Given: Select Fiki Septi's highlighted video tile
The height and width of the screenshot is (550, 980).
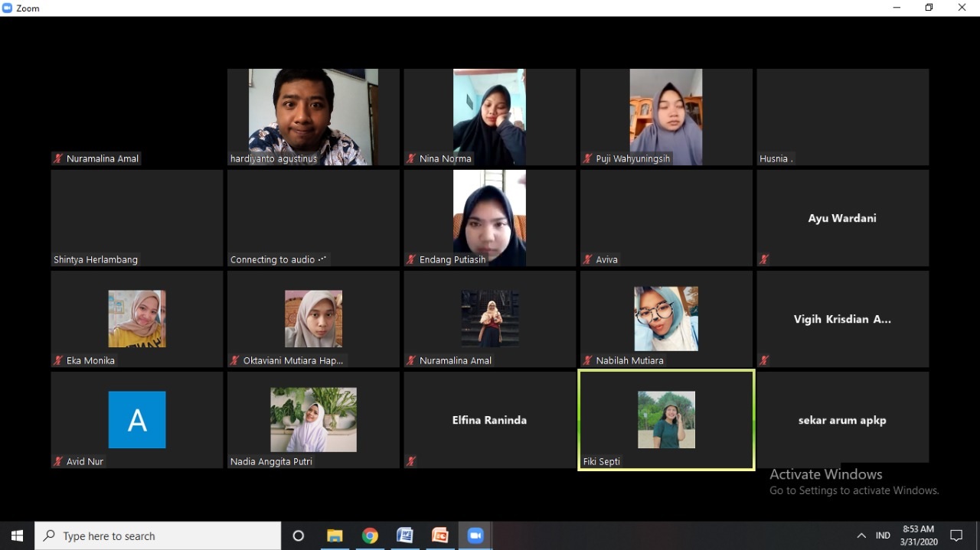Looking at the screenshot, I should [x=665, y=420].
